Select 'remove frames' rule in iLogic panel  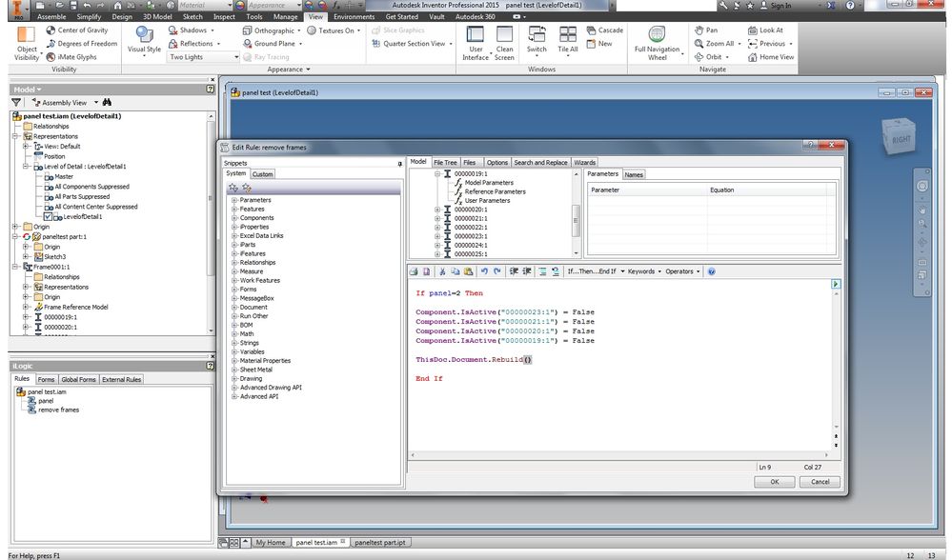58,410
